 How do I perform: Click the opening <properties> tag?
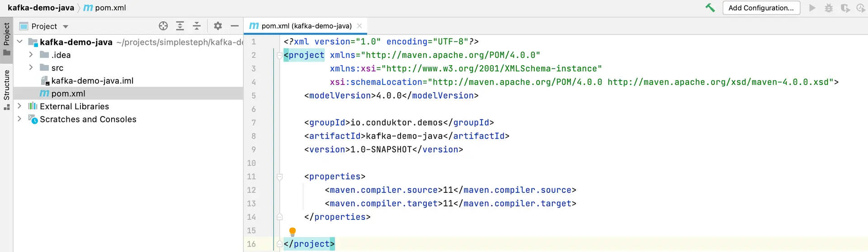[335, 177]
